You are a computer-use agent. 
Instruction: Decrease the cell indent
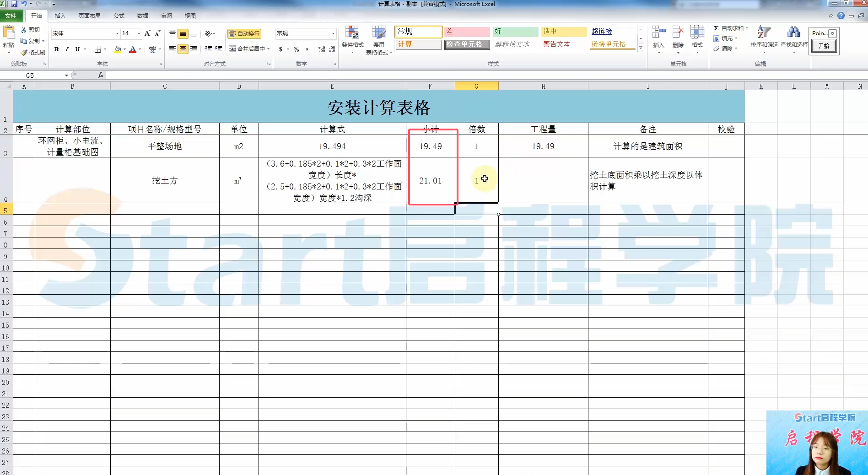point(208,49)
